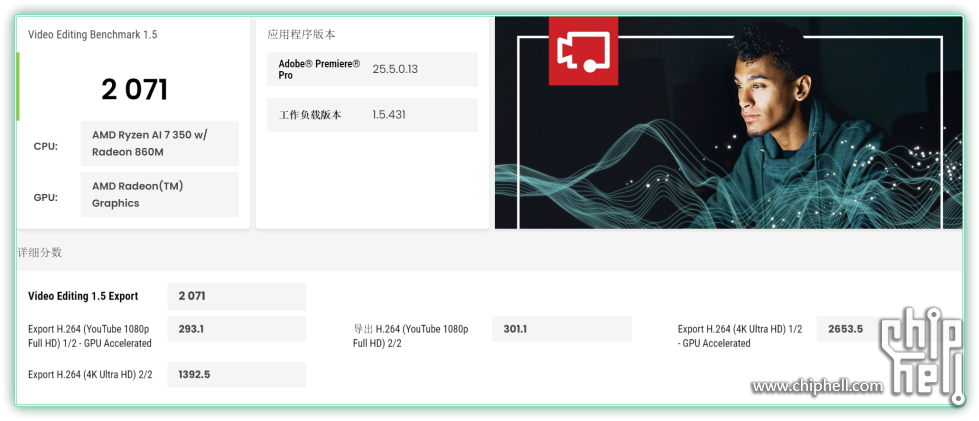Select the large overall score 2 071
Viewport: 979px width, 421px height.
click(134, 90)
